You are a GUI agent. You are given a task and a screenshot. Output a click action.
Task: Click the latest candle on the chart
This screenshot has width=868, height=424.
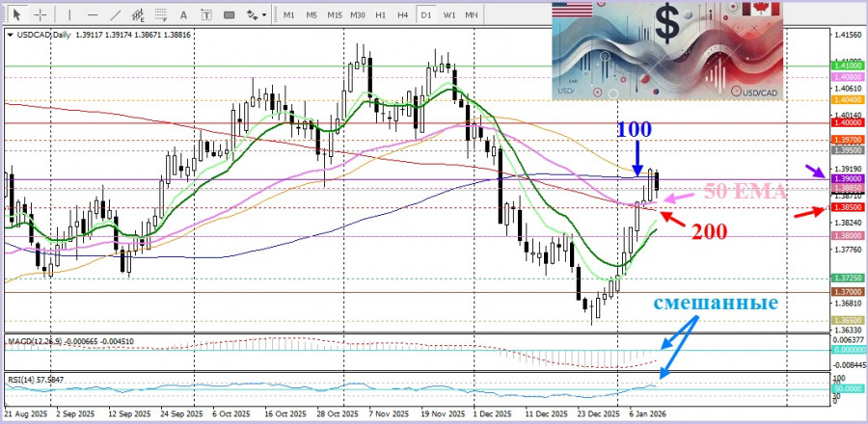coord(657,184)
